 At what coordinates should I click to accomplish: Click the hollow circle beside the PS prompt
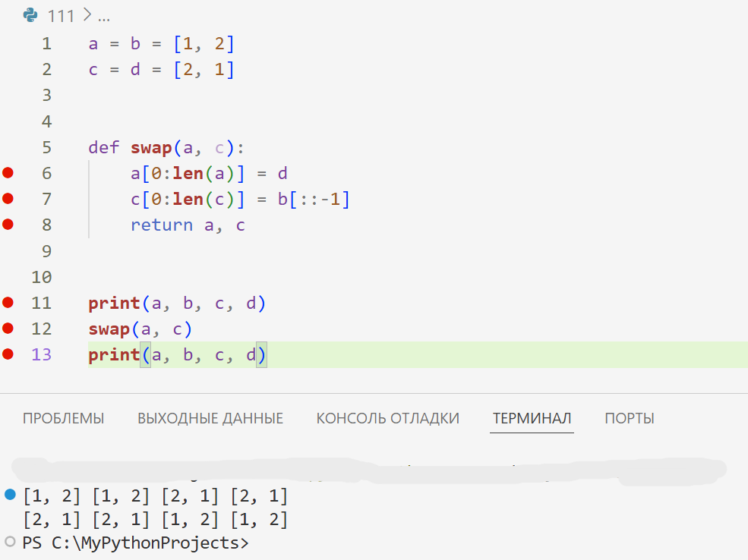click(10, 542)
